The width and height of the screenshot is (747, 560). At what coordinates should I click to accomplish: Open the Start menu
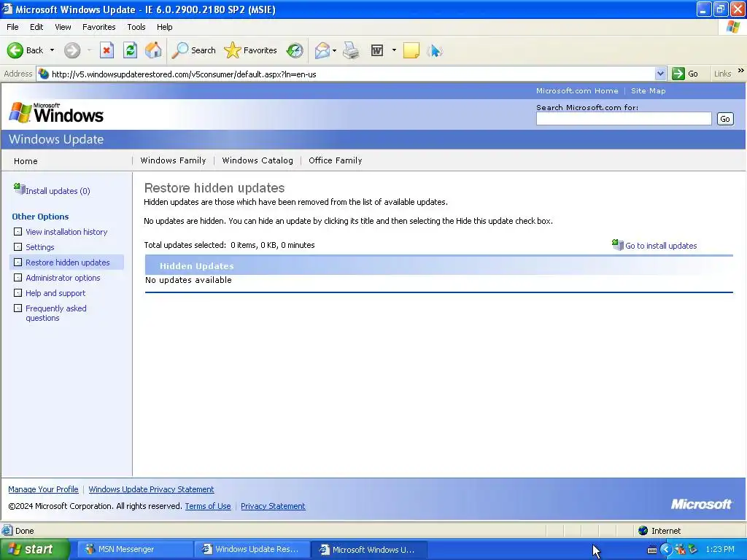coord(35,549)
